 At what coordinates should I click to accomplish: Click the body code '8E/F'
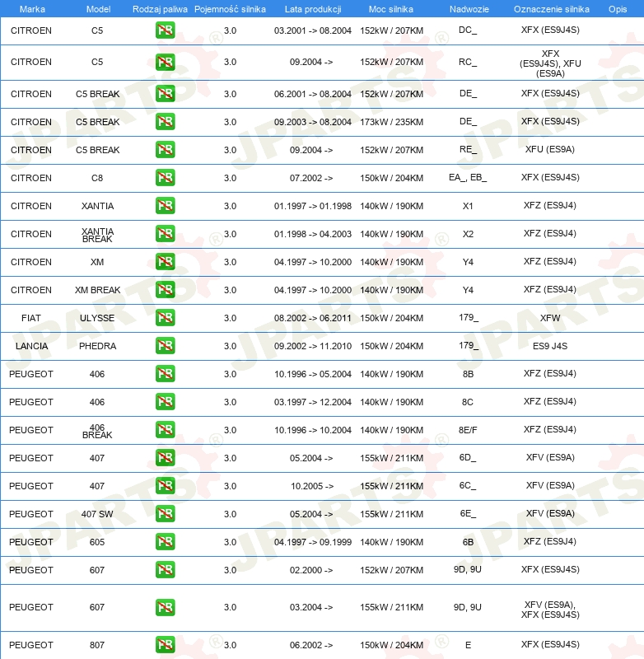click(x=468, y=430)
